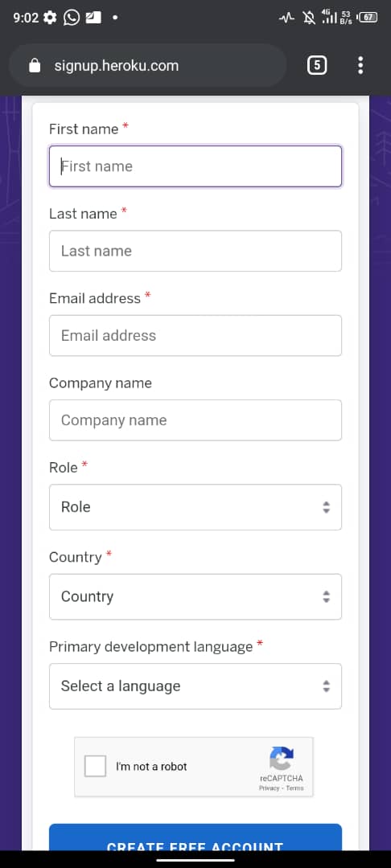Tap the WhatsApp notification icon
The image size is (391, 868).
[72, 18]
